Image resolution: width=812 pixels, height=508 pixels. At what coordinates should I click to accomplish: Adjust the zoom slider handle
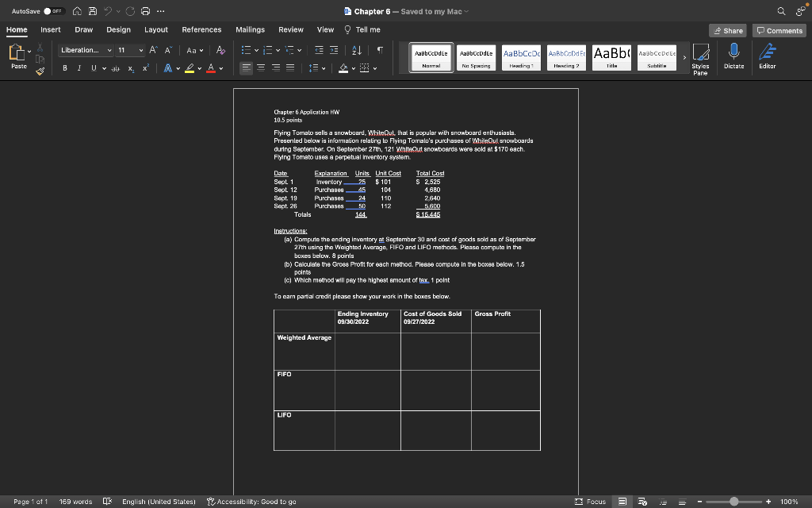(x=733, y=502)
